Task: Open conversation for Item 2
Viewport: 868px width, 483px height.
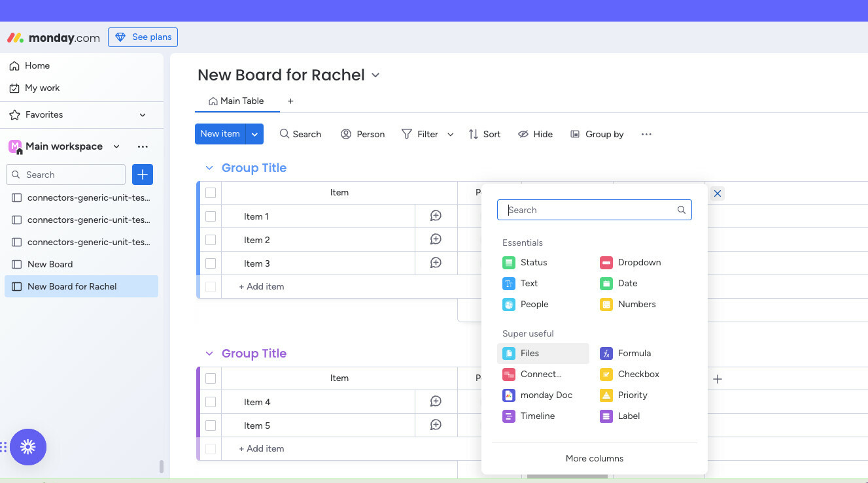Action: [x=436, y=239]
